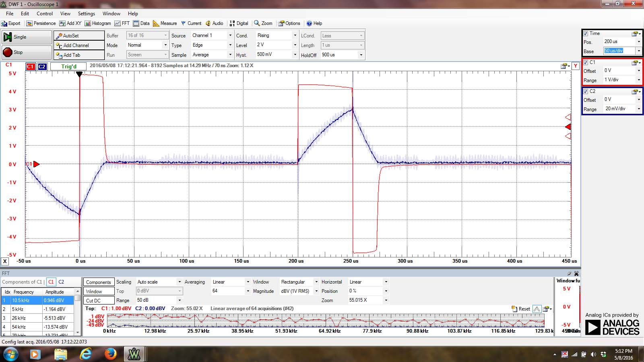Open the C1 Range dropdown
Screen dimensions: 644x362
click(x=638, y=80)
